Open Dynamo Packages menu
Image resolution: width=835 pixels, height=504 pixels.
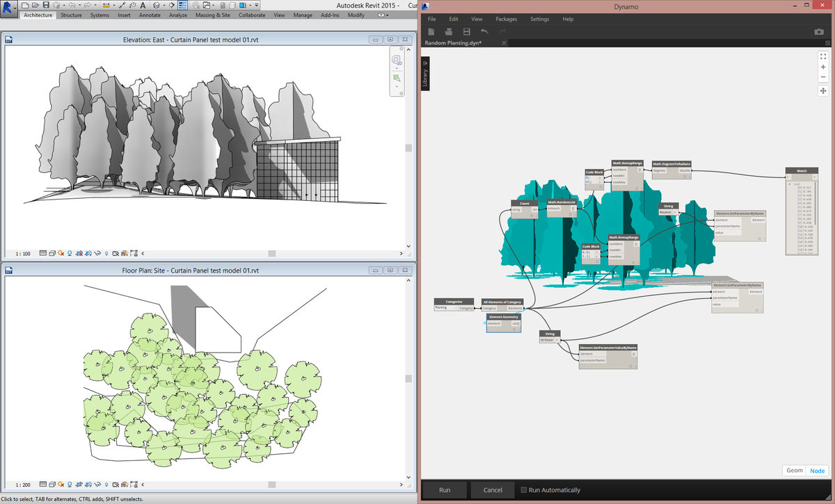pos(506,19)
